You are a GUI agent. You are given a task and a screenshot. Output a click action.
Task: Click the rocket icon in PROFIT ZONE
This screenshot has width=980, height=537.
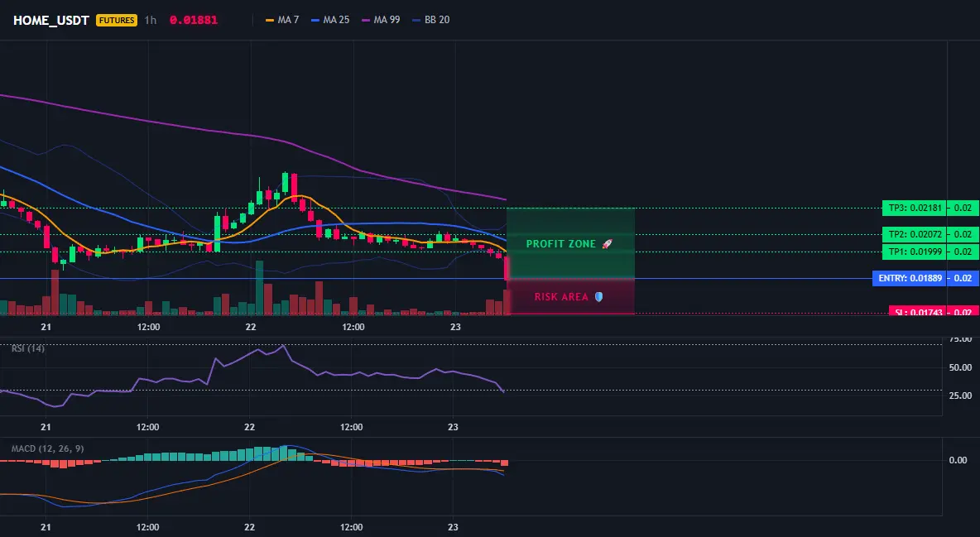tap(607, 244)
